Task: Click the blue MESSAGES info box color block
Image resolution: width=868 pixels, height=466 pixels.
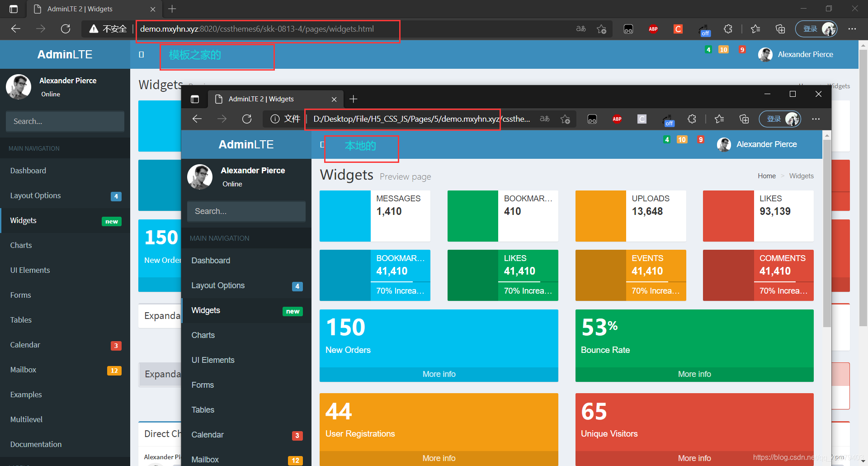Action: 345,216
